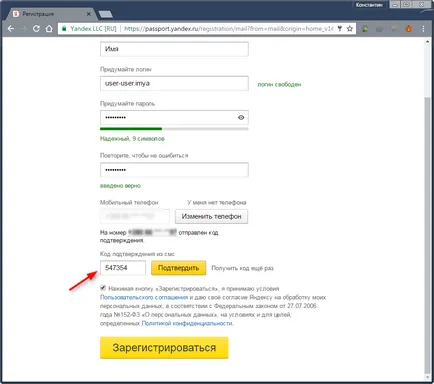Click the key saved-password icon

340,29
